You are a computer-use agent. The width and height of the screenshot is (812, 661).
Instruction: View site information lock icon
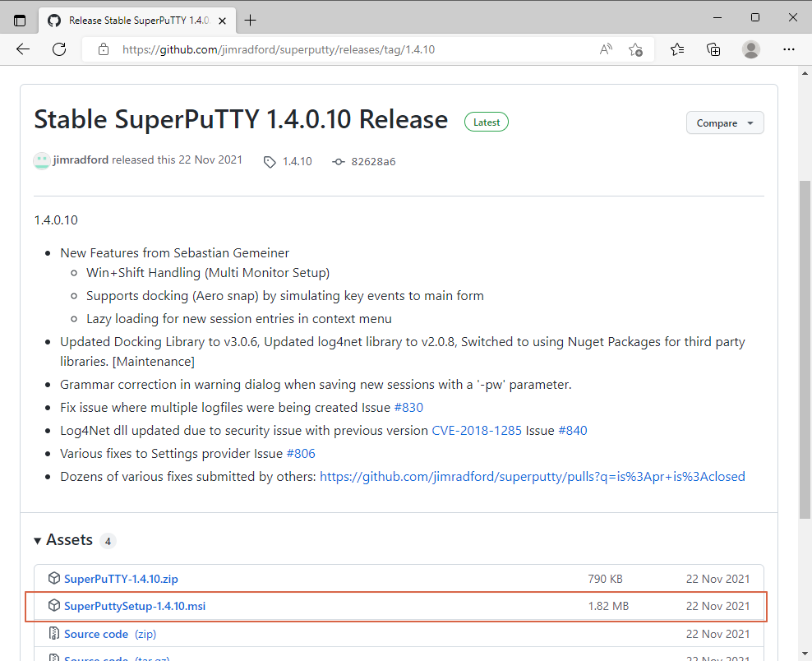tap(104, 49)
